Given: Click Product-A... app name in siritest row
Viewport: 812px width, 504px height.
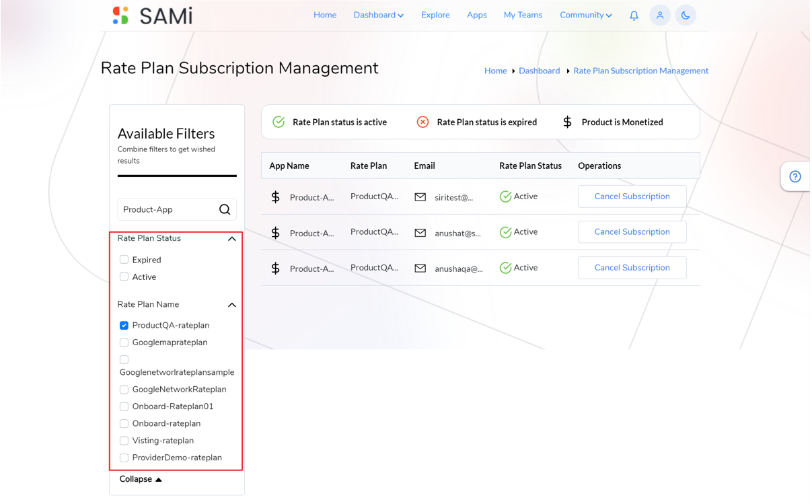Looking at the screenshot, I should pos(312,198).
